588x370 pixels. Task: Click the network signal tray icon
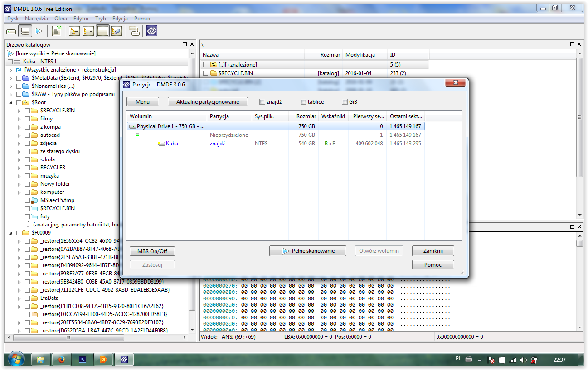[513, 360]
